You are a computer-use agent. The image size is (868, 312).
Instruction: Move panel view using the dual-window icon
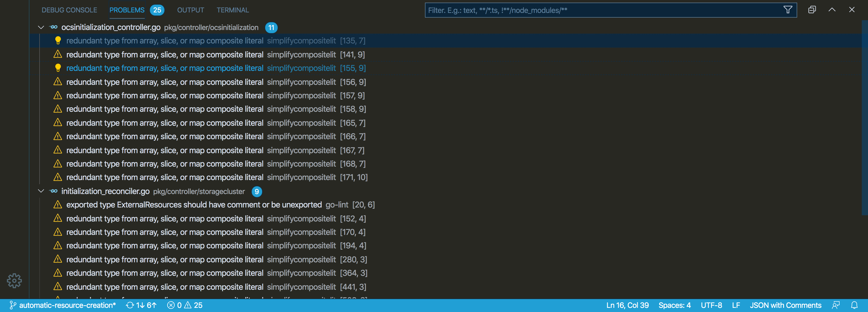[812, 10]
